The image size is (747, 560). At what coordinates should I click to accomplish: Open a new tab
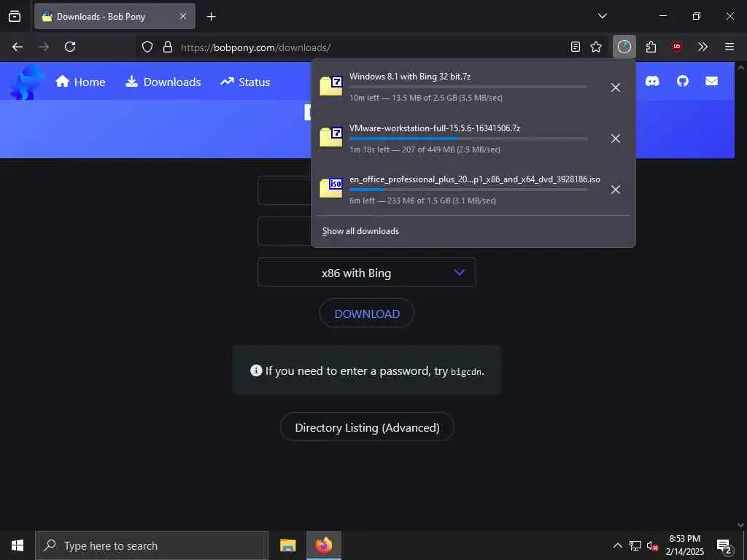pos(211,17)
